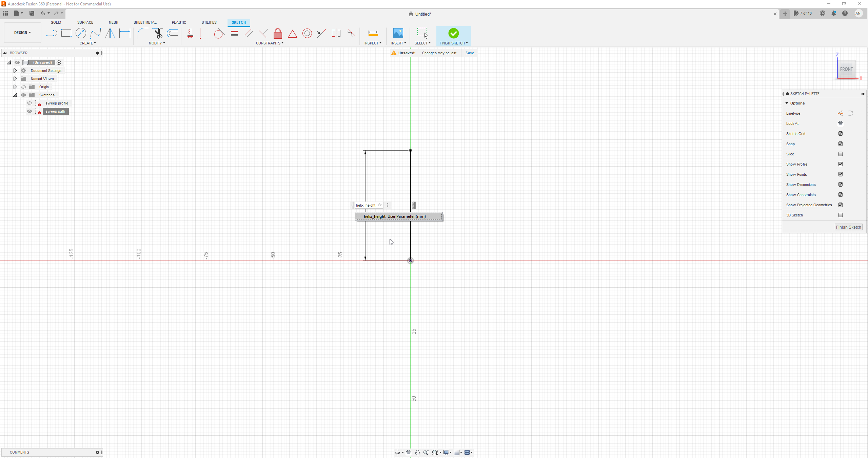The image size is (868, 458).
Task: Choose the Trim scissors tool
Action: (158, 33)
